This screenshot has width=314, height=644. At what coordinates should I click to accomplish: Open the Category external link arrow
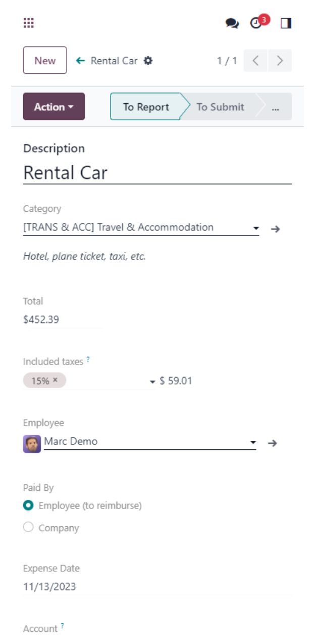275,229
